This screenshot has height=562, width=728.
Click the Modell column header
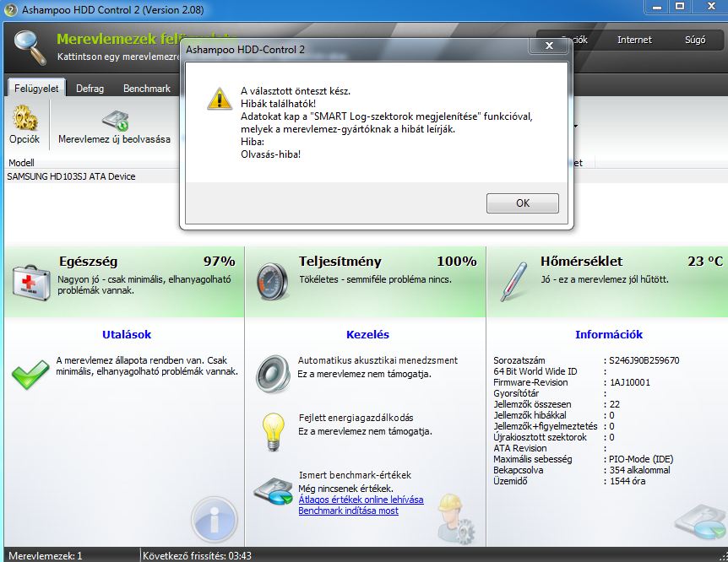[x=21, y=163]
